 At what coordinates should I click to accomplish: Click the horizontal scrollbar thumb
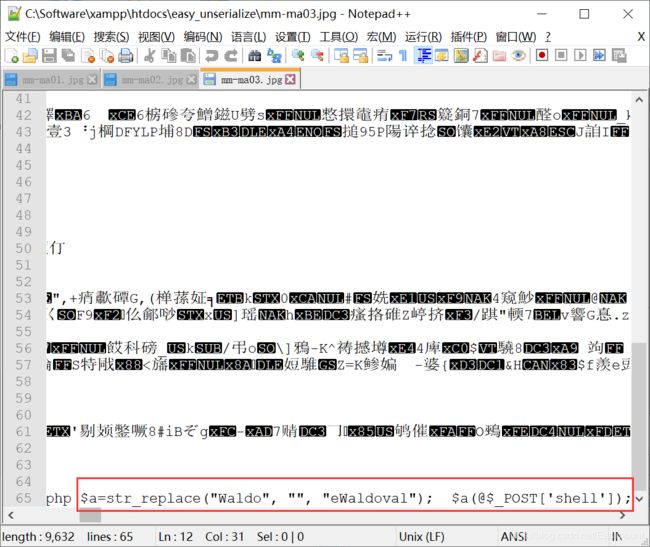[x=90, y=515]
